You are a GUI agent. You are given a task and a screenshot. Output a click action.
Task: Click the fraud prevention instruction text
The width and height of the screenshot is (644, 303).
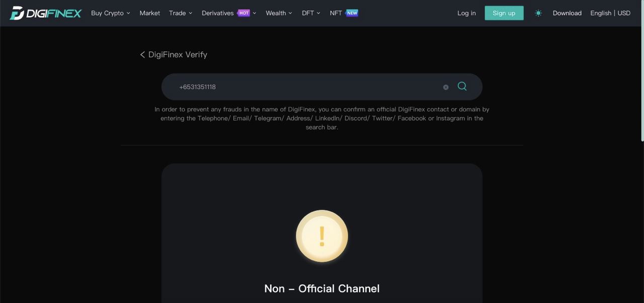pos(322,118)
